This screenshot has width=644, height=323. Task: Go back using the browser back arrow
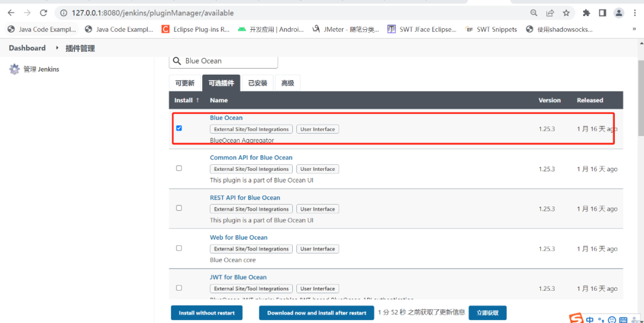(11, 13)
